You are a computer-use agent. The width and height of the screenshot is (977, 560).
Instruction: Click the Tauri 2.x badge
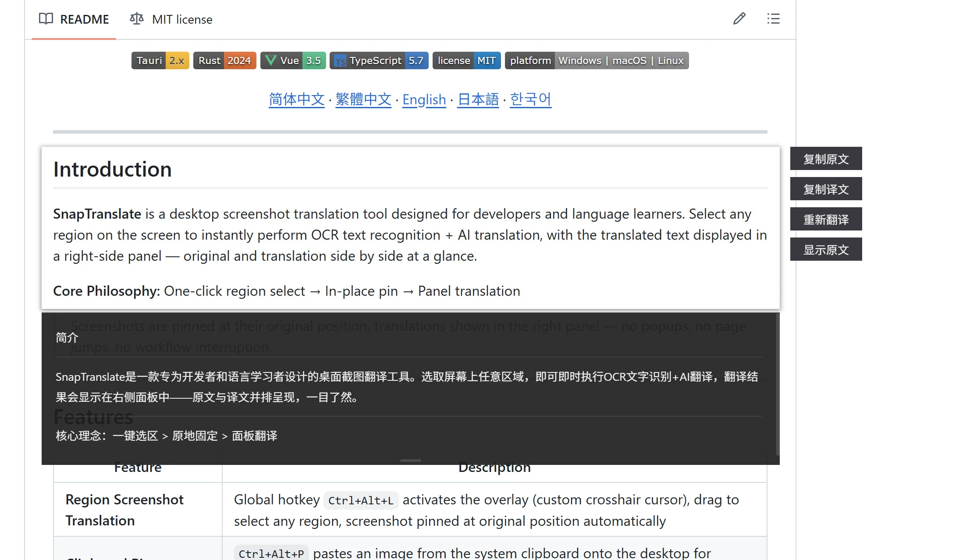click(x=160, y=60)
